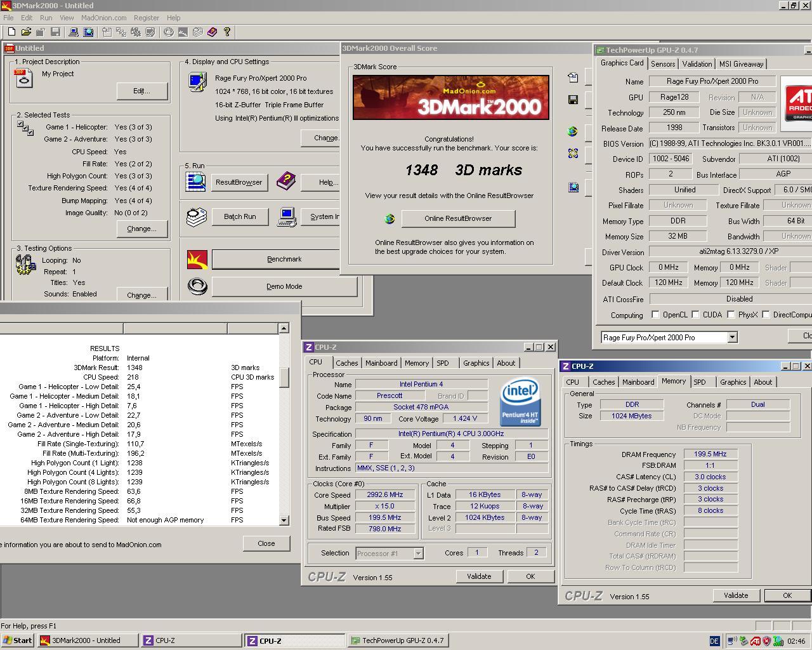Click the magnifier ResultBrowser icon in the score window
812x650 pixels.
[x=573, y=187]
